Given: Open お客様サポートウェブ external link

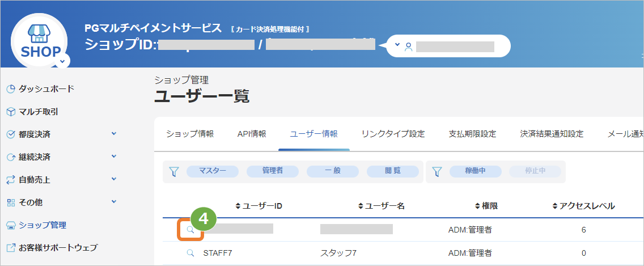Looking at the screenshot, I should [58, 248].
